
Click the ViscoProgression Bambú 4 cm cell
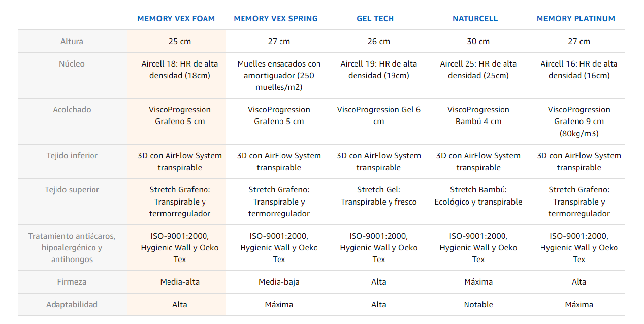pyautogui.click(x=478, y=121)
